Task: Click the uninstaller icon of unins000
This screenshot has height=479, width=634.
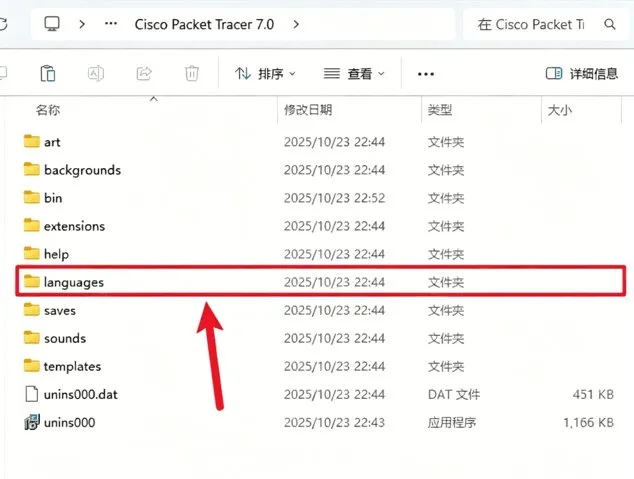Action: 32,422
